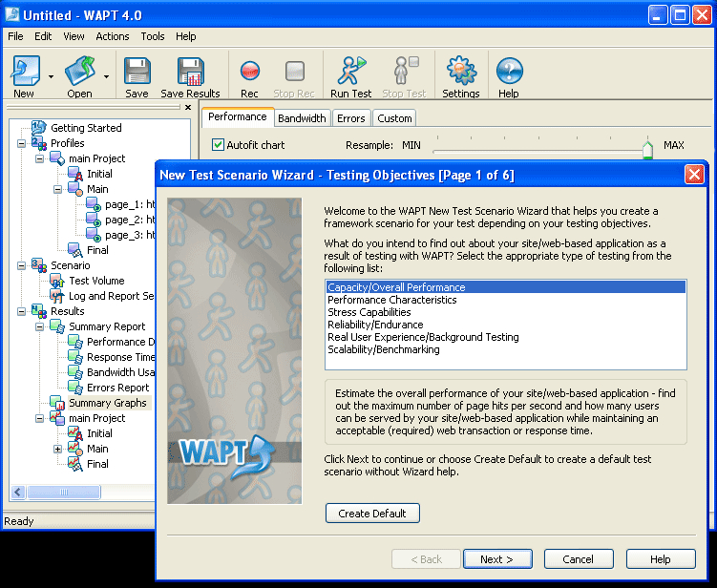
Task: Click the Create Default button
Action: [x=372, y=514]
